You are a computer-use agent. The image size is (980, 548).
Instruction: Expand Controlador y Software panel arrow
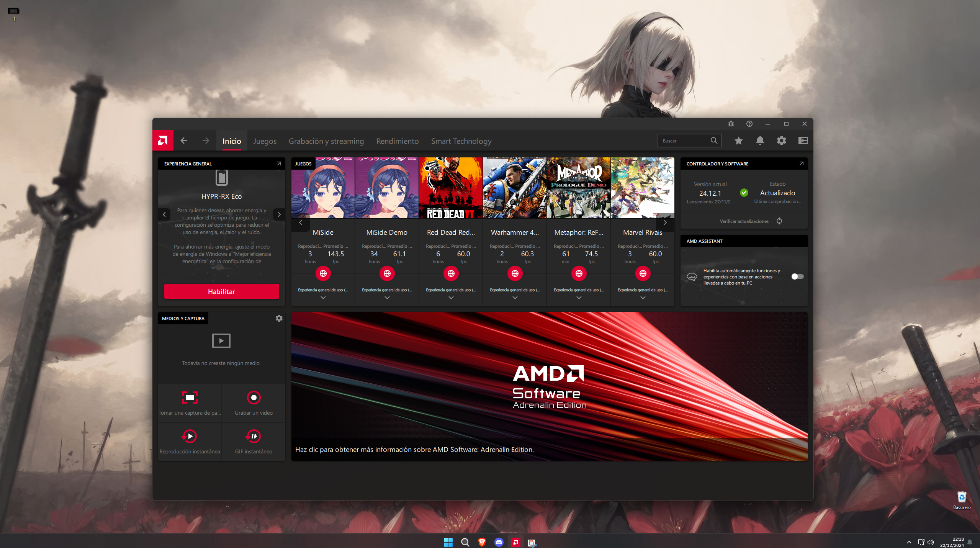pos(801,164)
